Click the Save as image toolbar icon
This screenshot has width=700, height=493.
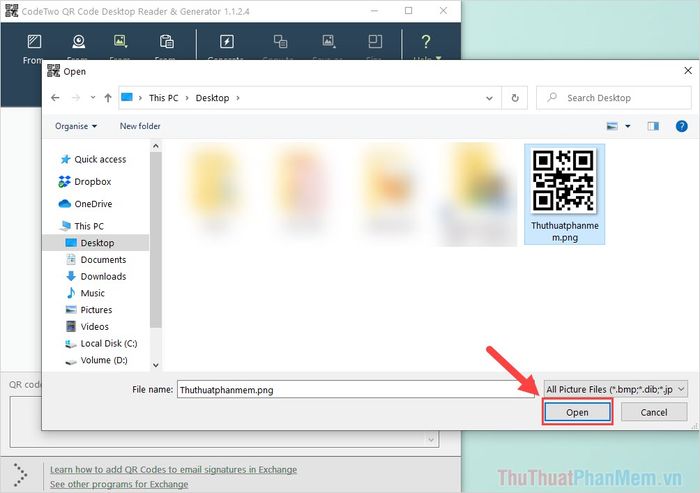[x=329, y=42]
